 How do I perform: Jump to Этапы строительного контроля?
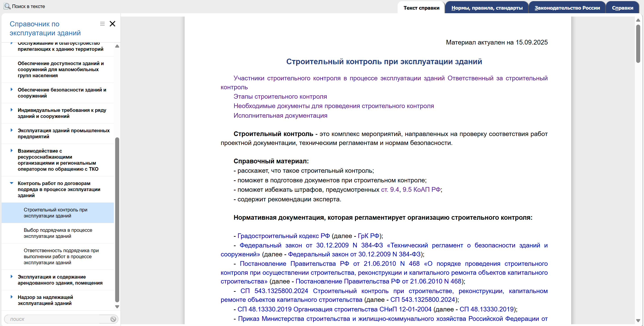[280, 97]
